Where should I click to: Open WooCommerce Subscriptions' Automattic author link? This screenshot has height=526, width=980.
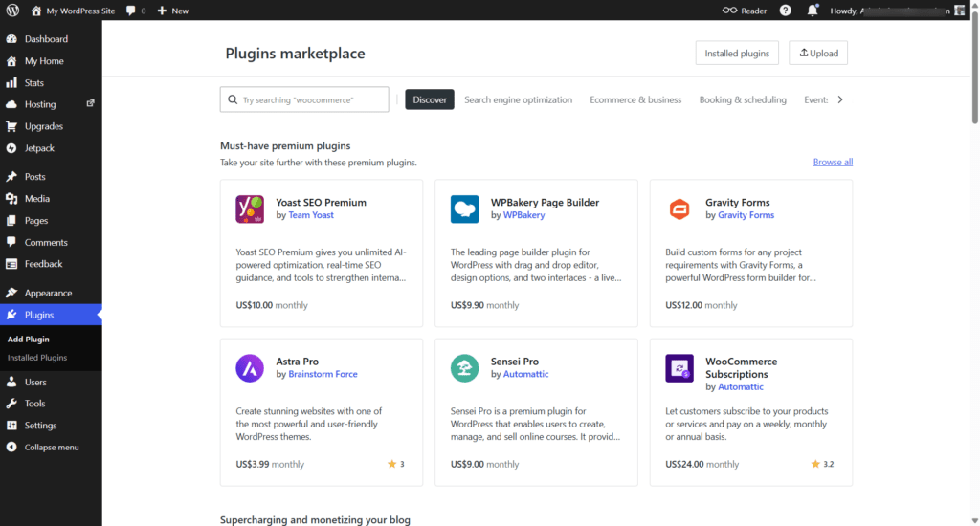tap(741, 386)
